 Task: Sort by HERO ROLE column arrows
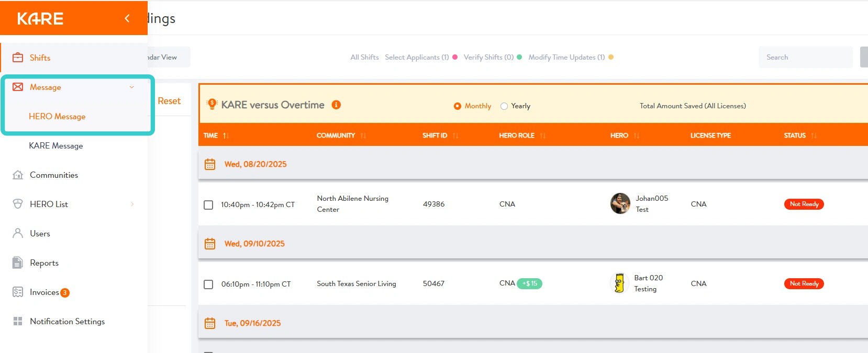[542, 135]
